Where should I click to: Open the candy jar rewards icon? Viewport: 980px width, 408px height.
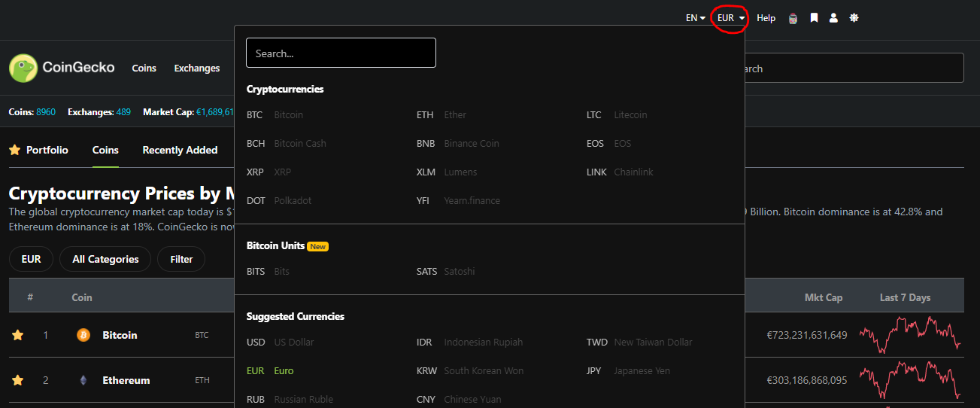(793, 18)
